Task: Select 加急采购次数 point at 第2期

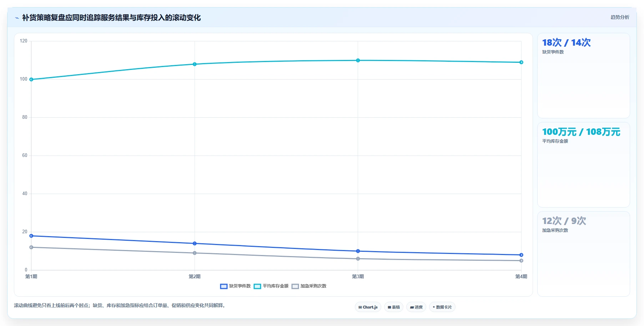Action: pyautogui.click(x=195, y=253)
